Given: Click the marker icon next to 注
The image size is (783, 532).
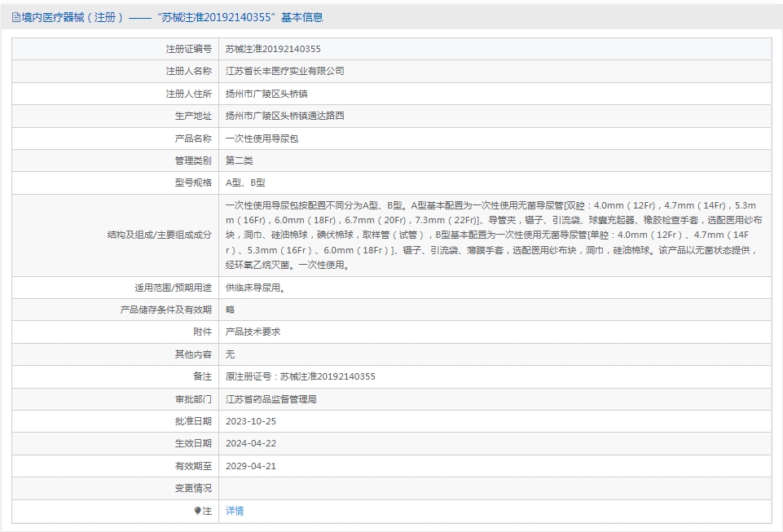Looking at the screenshot, I should pos(197,511).
